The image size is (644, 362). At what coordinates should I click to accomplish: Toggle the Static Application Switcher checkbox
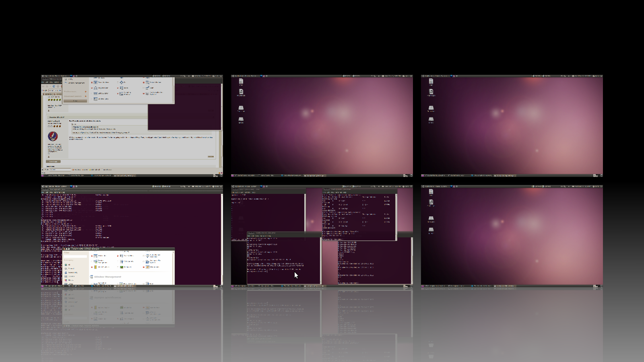tap(144, 93)
